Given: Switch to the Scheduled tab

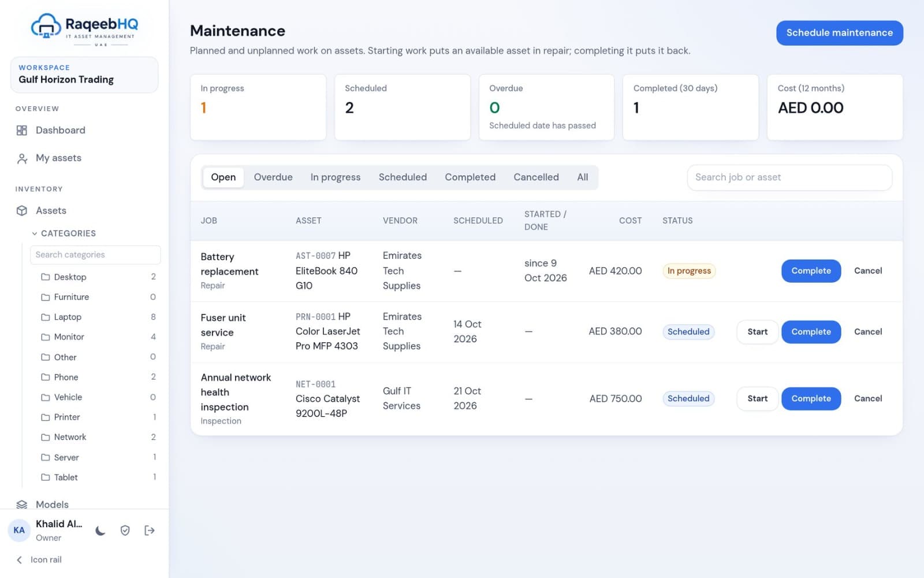Looking at the screenshot, I should (403, 177).
